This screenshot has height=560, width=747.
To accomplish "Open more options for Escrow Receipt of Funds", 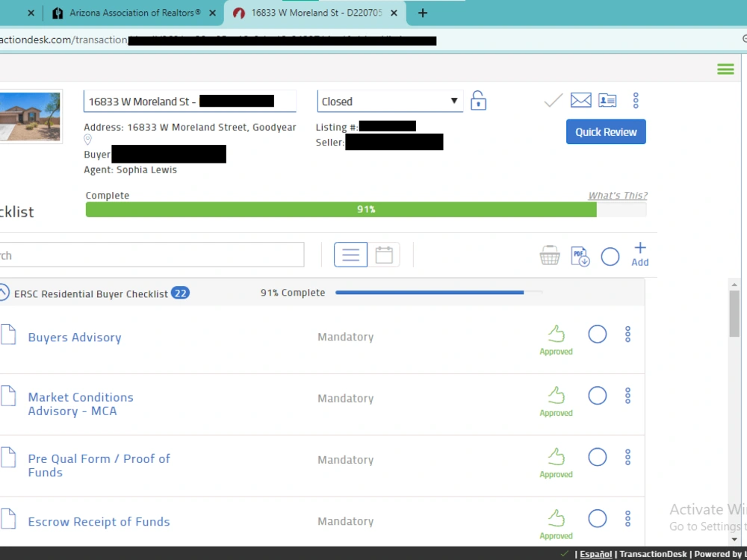I will 627,519.
